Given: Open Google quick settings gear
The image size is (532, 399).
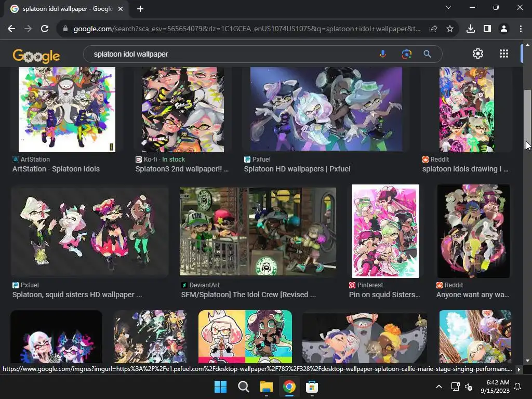Looking at the screenshot, I should pyautogui.click(x=478, y=54).
